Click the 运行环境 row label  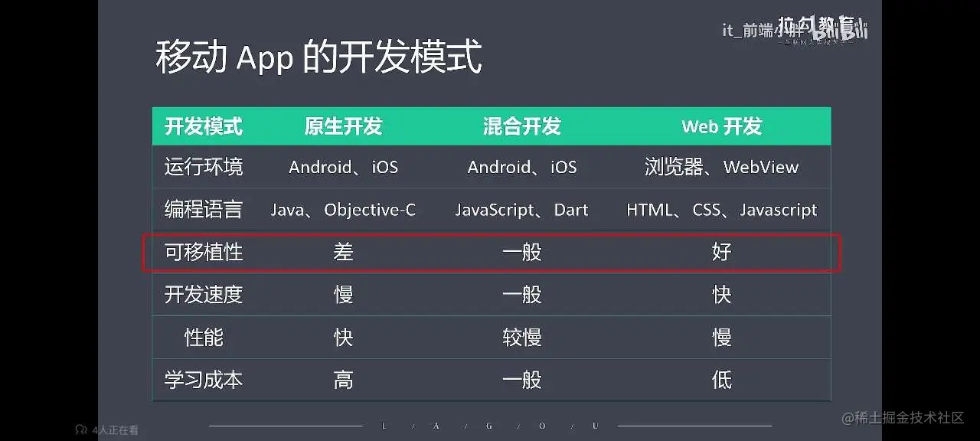tap(204, 167)
